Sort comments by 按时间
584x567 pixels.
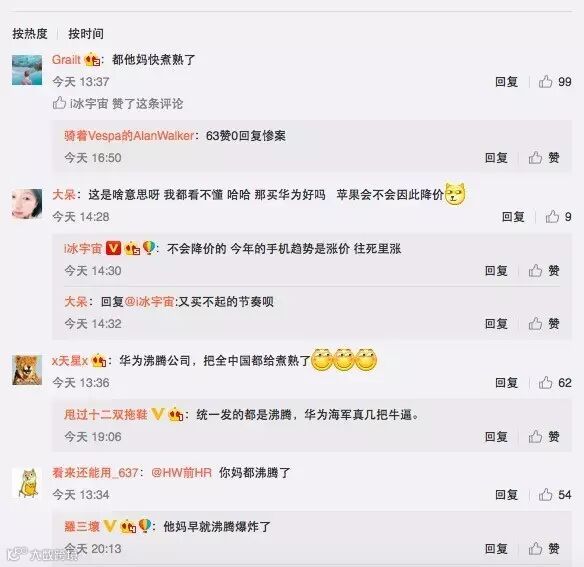pyautogui.click(x=86, y=34)
